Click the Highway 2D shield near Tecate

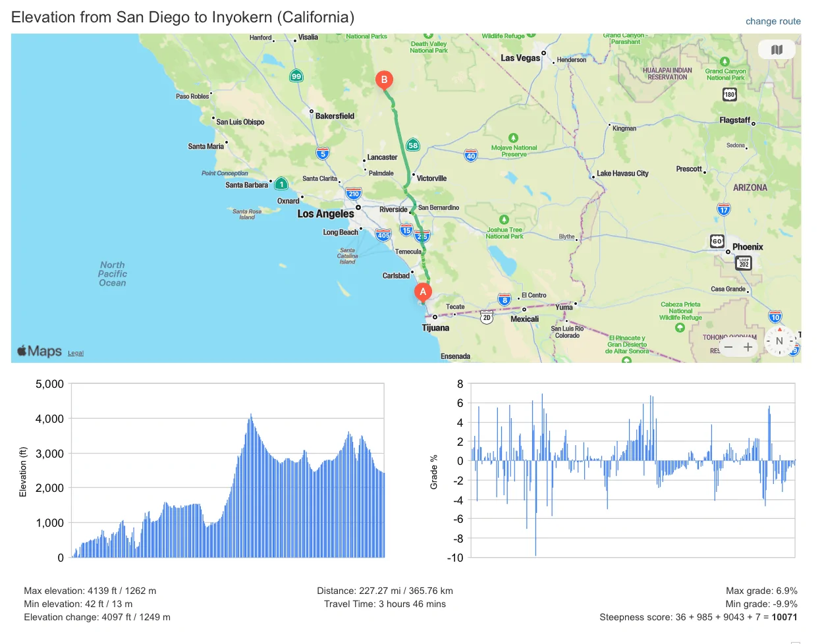(x=487, y=317)
